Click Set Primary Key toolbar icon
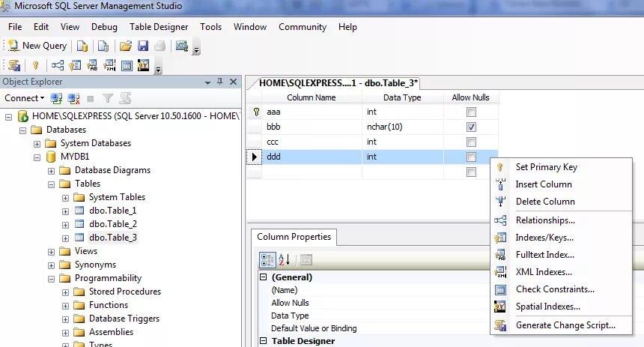Viewport: 644px width, 347px height. coord(36,65)
